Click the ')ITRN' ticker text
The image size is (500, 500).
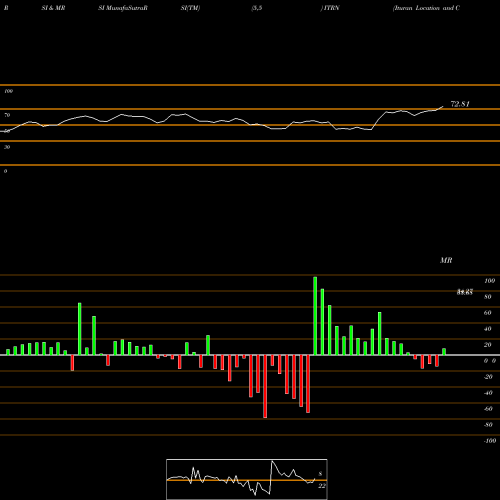click(330, 8)
